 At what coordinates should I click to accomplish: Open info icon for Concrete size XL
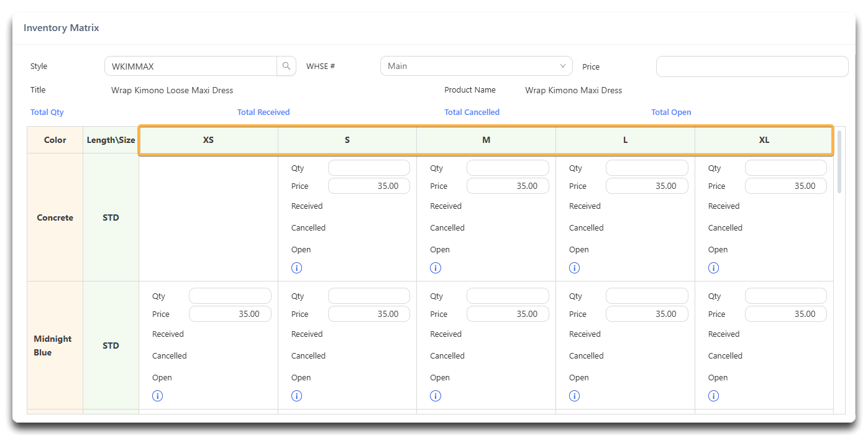click(714, 268)
